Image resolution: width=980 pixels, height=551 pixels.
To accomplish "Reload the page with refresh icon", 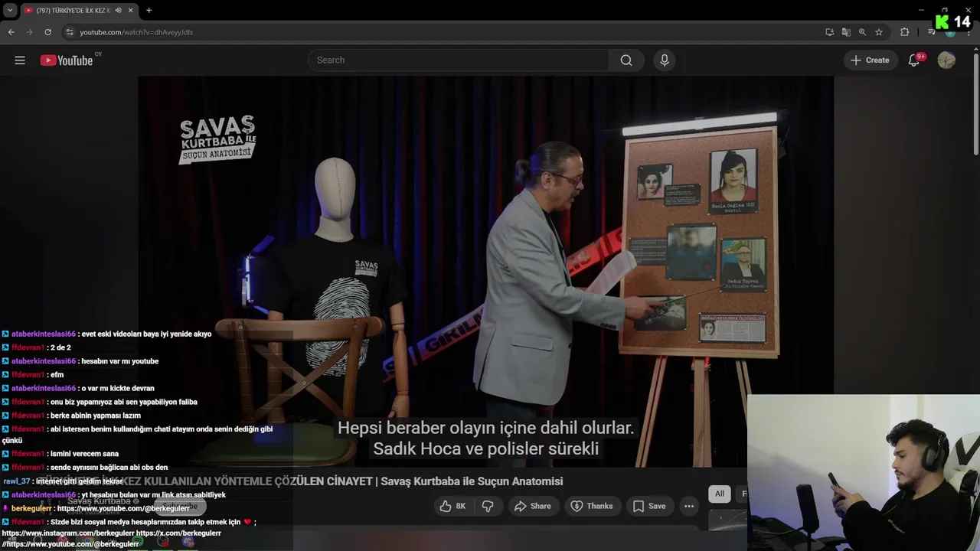I will [x=47, y=32].
